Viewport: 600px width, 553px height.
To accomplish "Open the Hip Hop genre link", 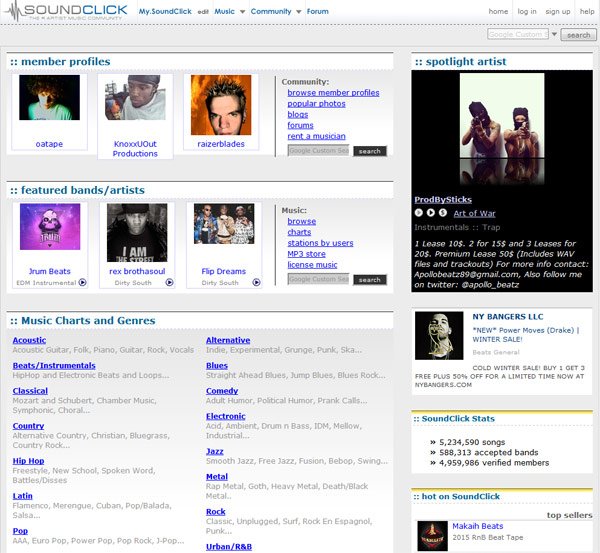I will [28, 460].
